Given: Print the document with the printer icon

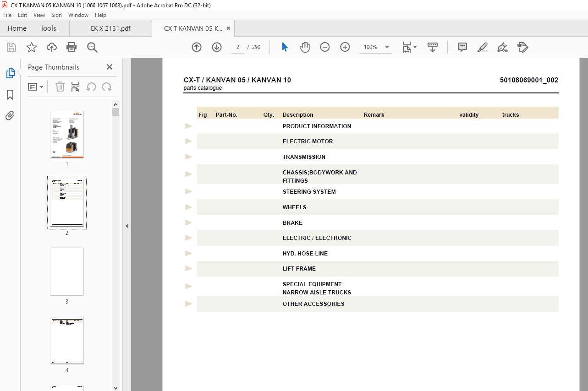Looking at the screenshot, I should tap(71, 47).
